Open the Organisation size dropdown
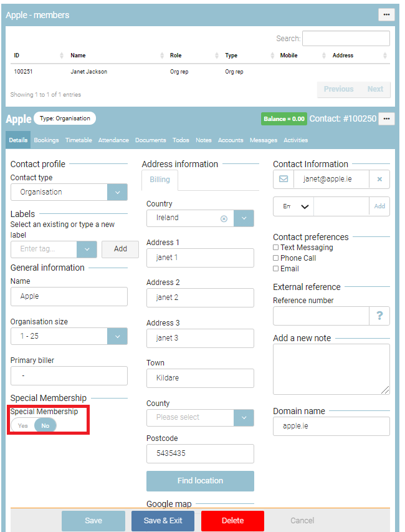This screenshot has height=532, width=405. click(x=117, y=336)
